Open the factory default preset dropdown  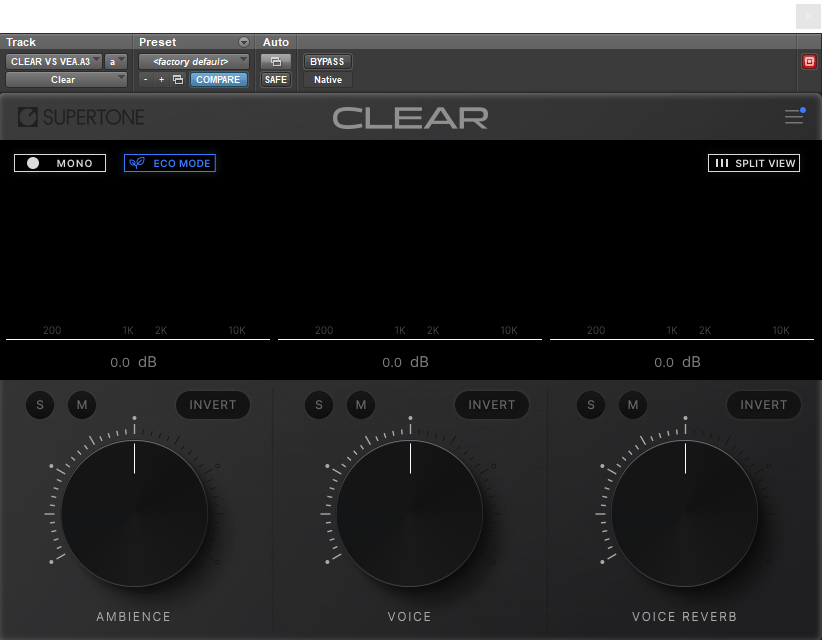193,62
